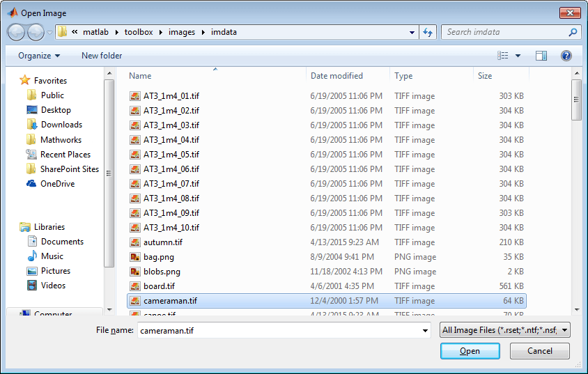
Task: Open File name history dropdown
Action: pos(425,331)
